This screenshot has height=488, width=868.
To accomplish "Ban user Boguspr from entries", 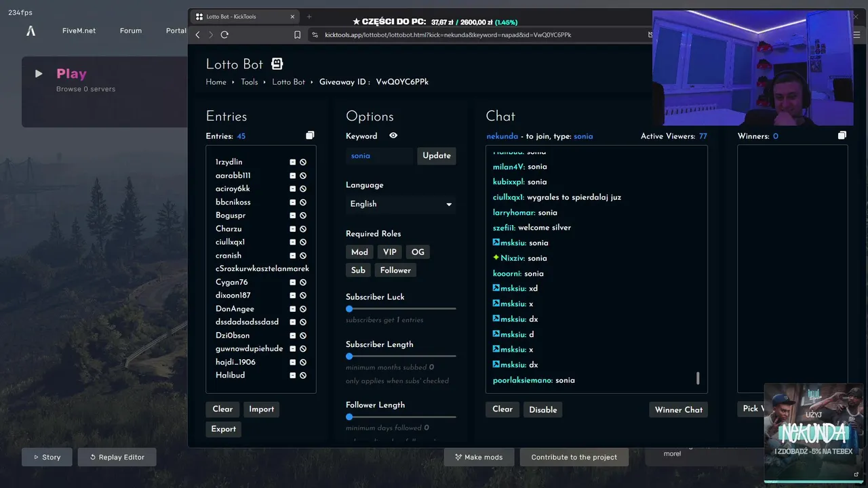I will click(303, 216).
